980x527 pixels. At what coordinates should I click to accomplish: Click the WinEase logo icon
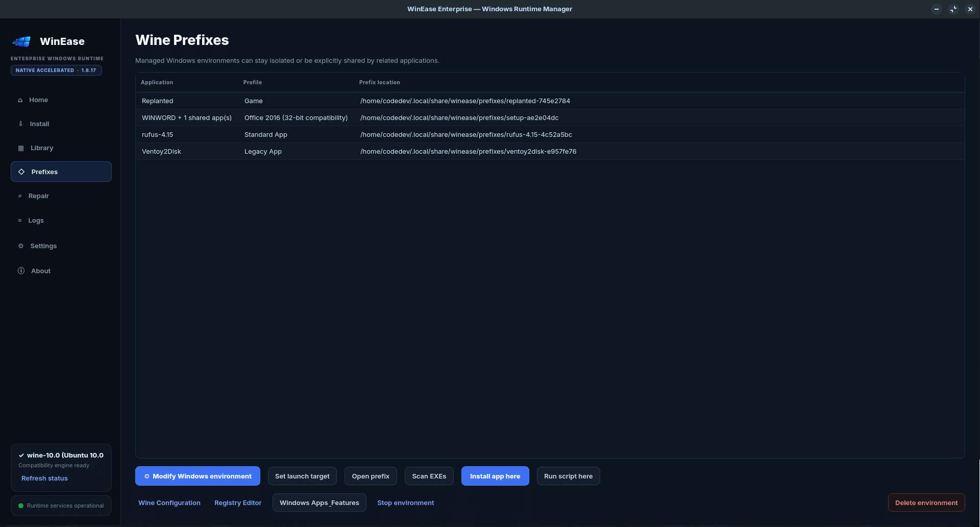tap(21, 41)
